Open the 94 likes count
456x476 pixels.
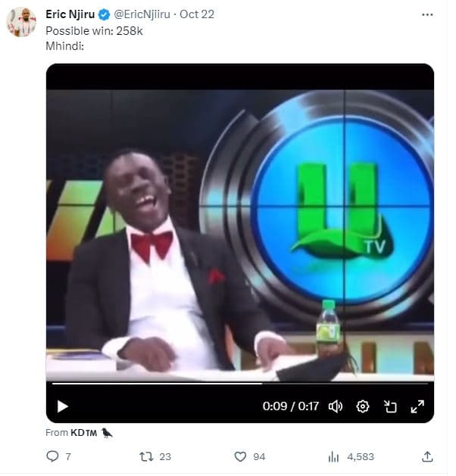pos(259,456)
